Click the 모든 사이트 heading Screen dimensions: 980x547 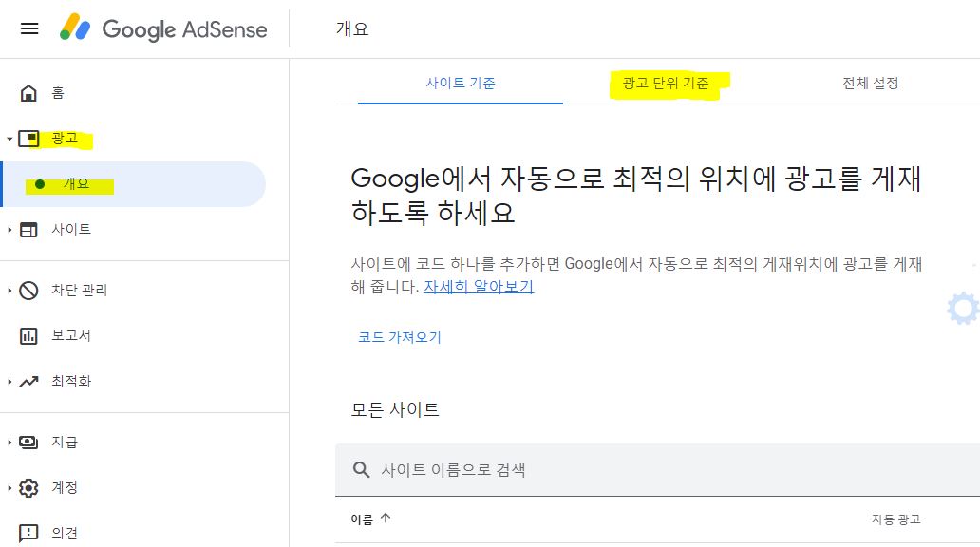[x=395, y=410]
